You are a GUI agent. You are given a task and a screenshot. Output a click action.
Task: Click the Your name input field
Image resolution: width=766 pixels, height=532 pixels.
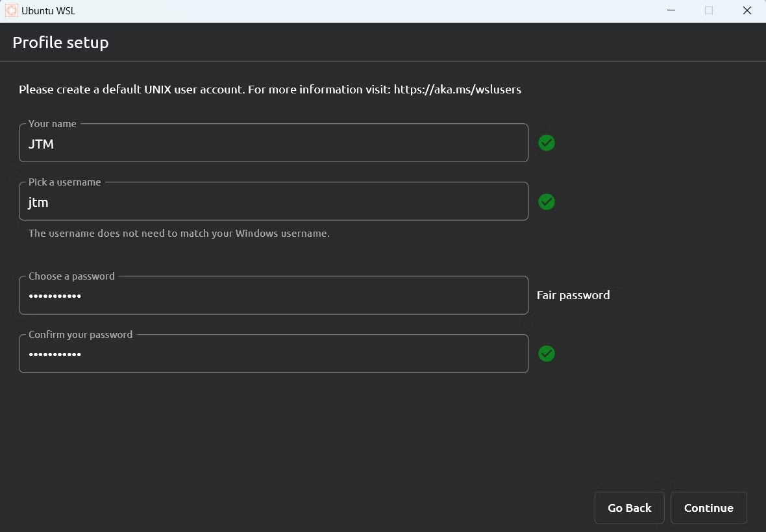[273, 143]
